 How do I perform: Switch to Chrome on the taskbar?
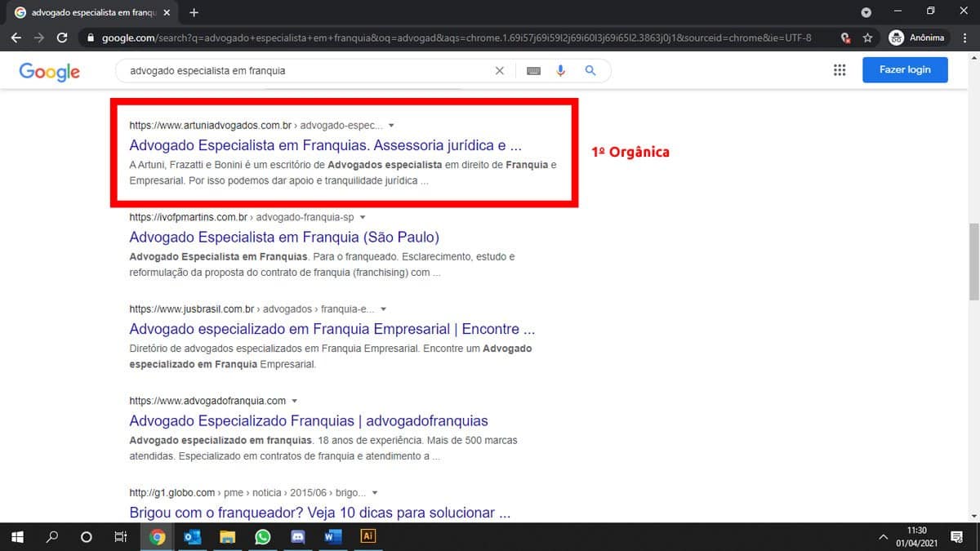pyautogui.click(x=158, y=537)
